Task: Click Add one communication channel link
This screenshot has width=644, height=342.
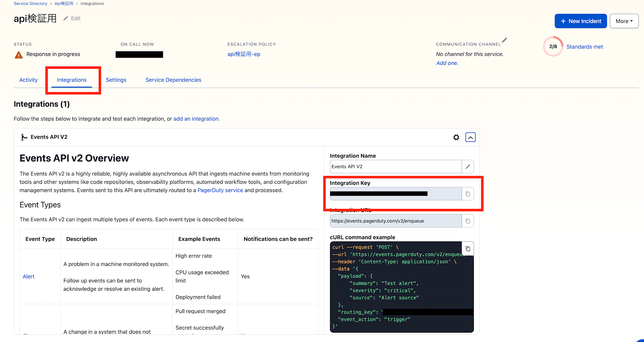Action: 447,63
